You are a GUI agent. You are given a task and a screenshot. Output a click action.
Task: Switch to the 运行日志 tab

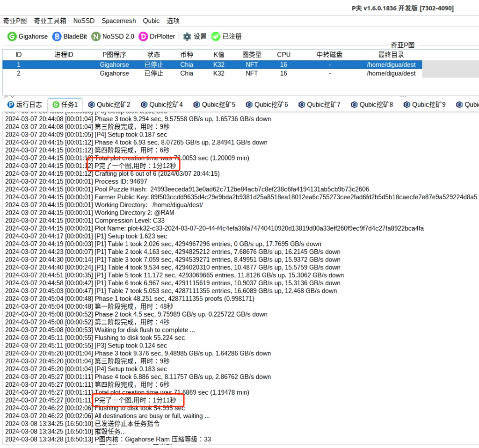tap(25, 105)
